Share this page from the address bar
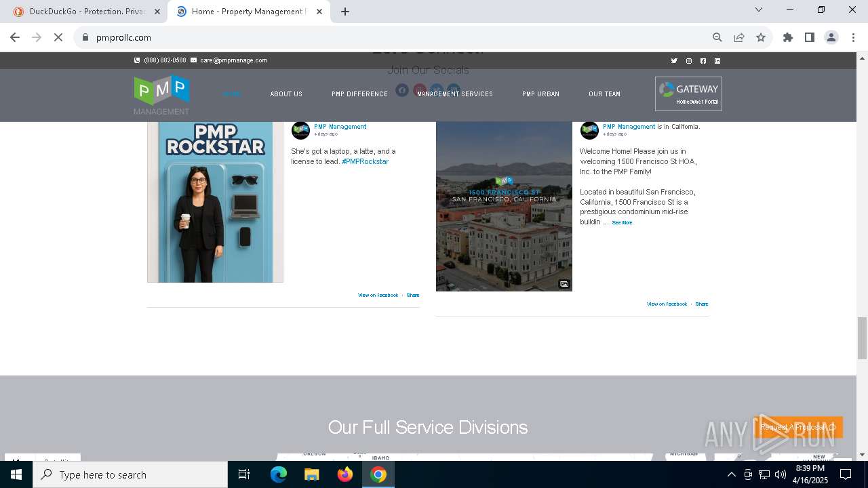This screenshot has height=488, width=868. point(739,37)
